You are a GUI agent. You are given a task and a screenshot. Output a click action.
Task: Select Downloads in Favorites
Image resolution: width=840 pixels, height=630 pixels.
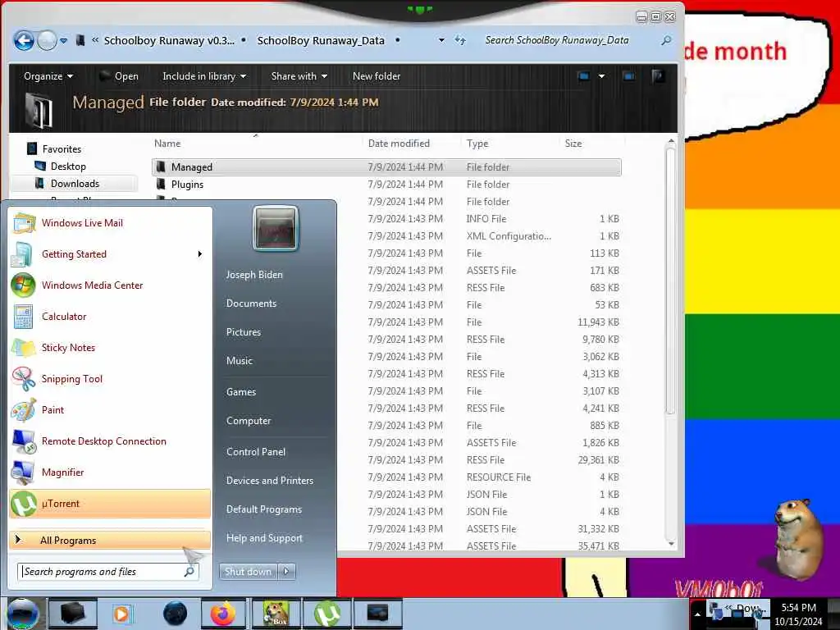[x=75, y=184]
